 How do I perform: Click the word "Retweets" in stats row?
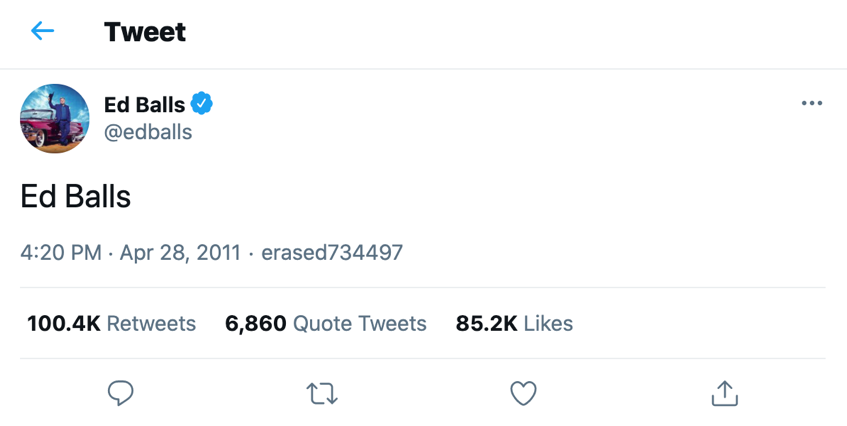(x=151, y=323)
